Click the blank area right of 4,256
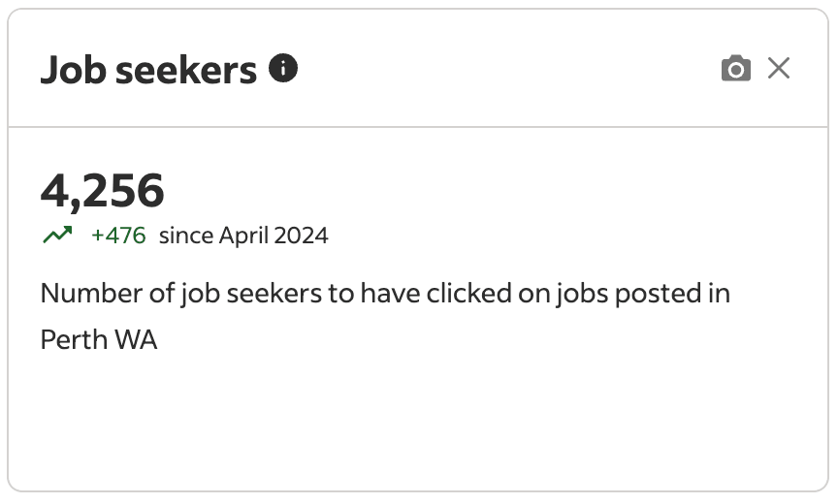The width and height of the screenshot is (838, 504). pyautogui.click(x=485, y=190)
